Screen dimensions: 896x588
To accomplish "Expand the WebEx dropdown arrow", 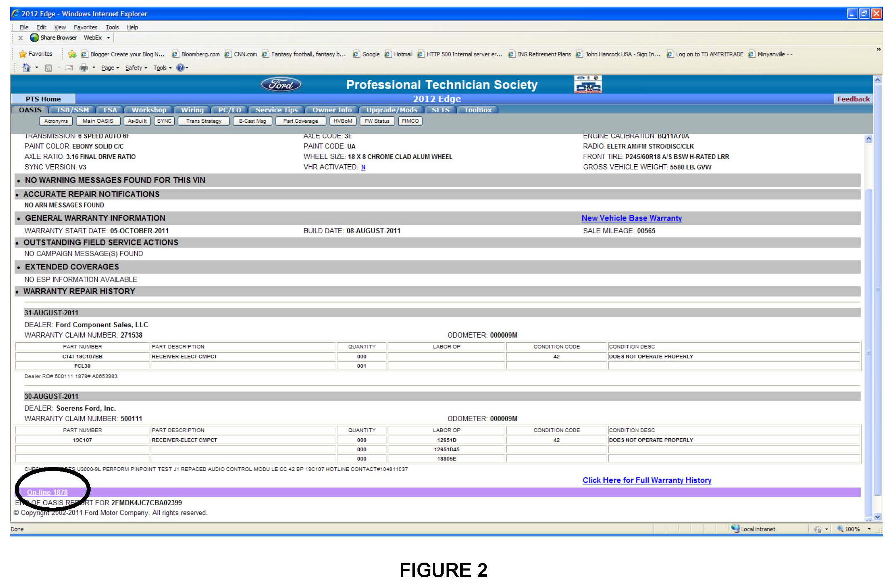I will click(109, 38).
